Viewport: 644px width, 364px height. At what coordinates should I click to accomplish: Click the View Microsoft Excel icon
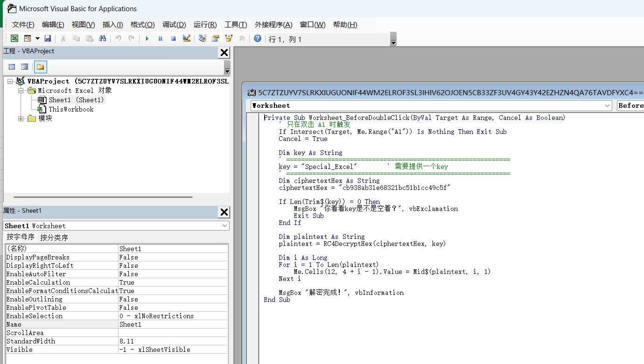click(x=14, y=39)
